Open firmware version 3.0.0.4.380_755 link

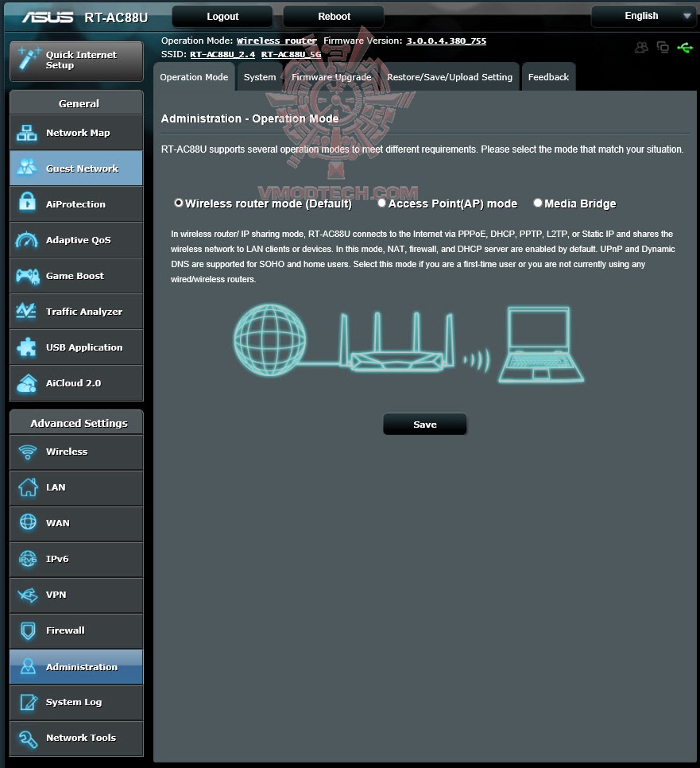[446, 41]
